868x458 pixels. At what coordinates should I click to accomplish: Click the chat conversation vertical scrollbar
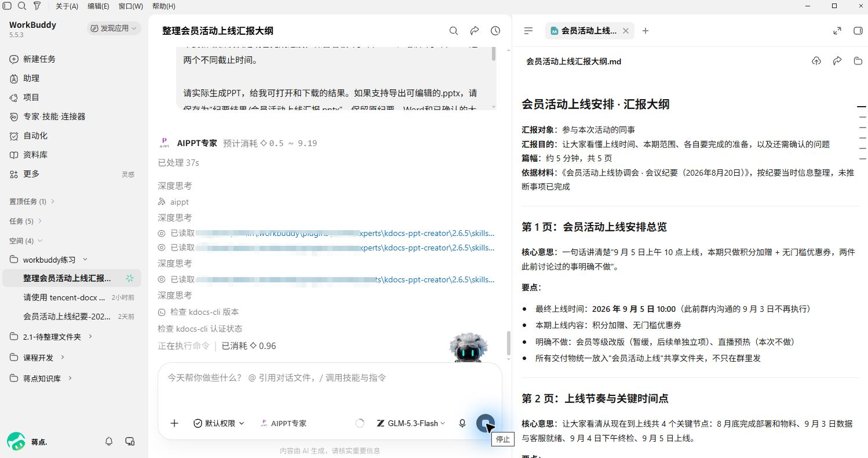coord(509,343)
